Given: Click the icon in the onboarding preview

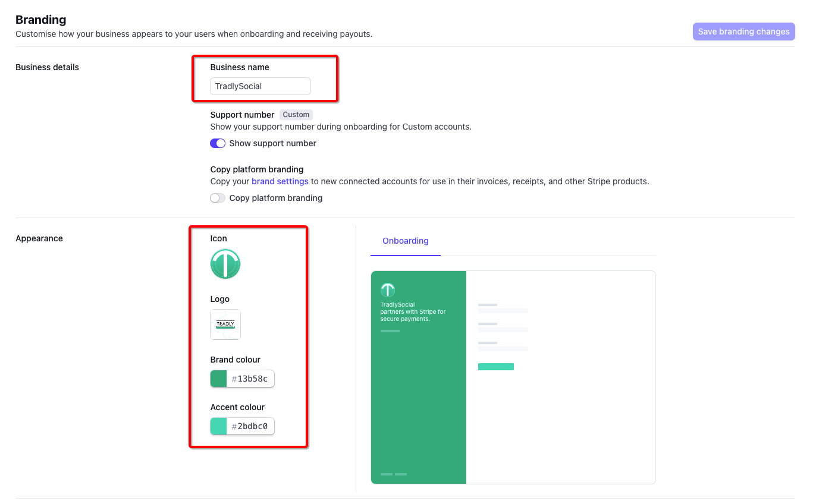Looking at the screenshot, I should 388,290.
